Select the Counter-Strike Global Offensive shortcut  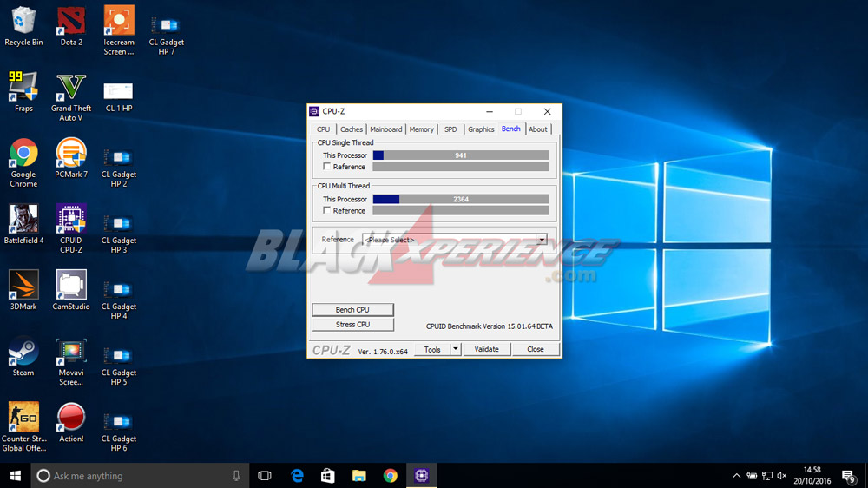point(23,426)
